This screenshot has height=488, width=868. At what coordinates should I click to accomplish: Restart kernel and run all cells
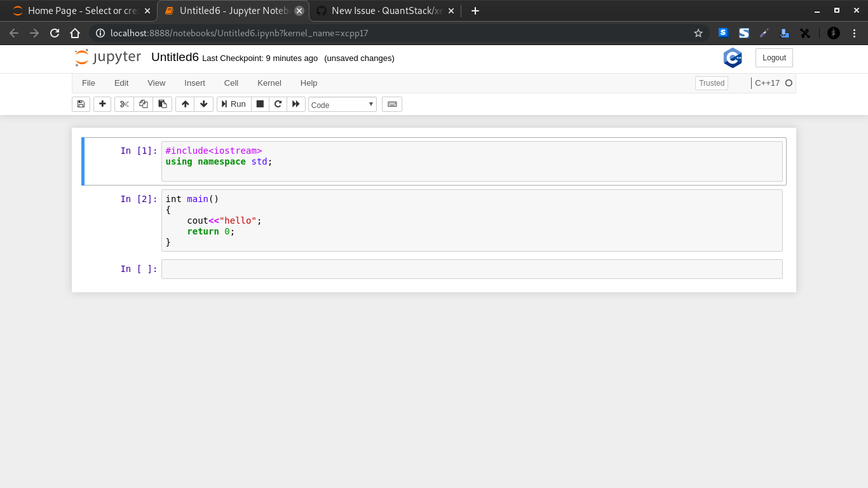(296, 104)
